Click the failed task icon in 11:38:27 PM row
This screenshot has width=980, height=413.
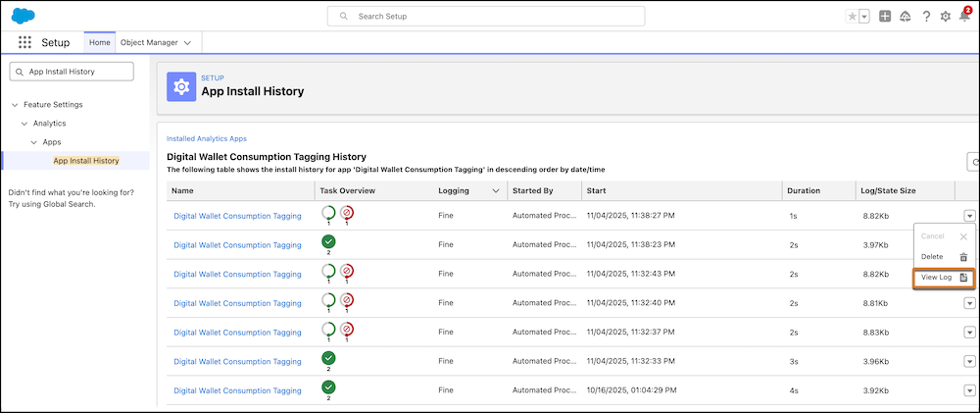click(x=347, y=214)
